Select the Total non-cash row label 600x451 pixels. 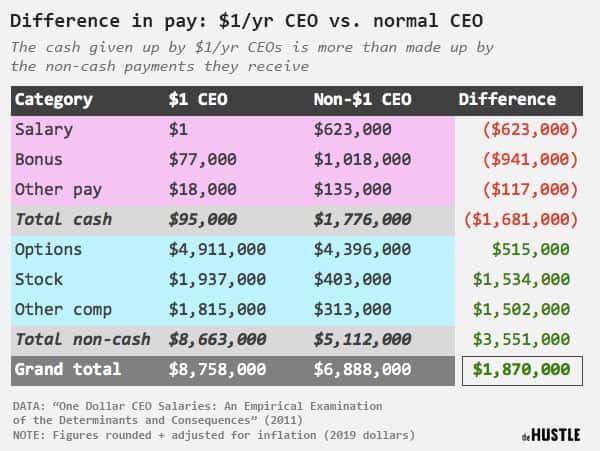83,339
